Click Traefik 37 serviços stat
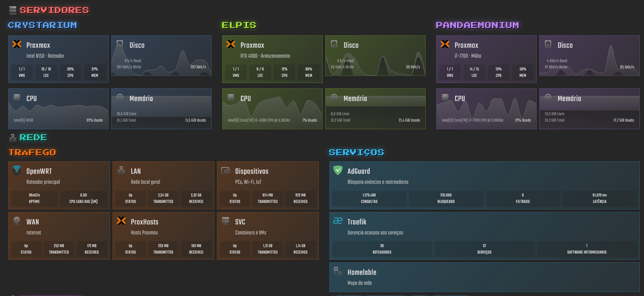This screenshot has width=644, height=296. (484, 249)
